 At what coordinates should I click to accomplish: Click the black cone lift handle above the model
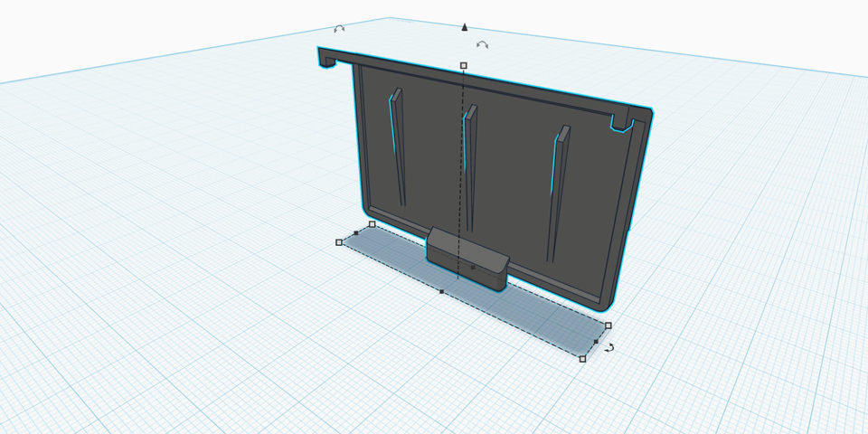(465, 28)
